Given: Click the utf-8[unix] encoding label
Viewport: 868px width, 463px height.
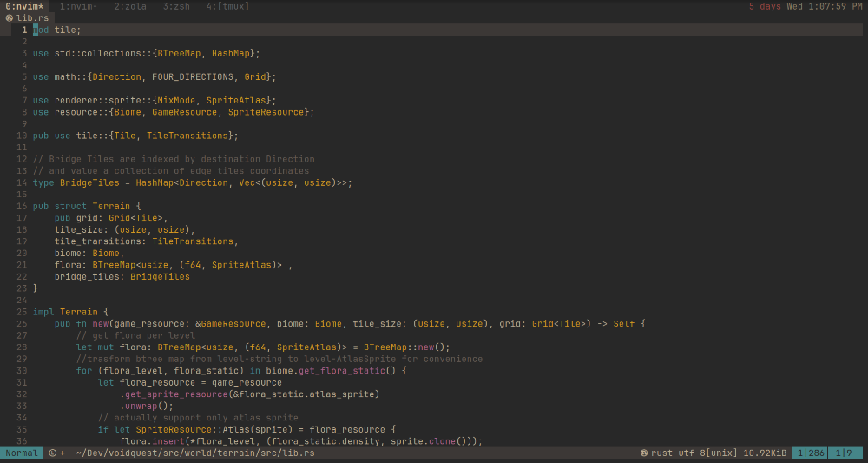Looking at the screenshot, I should [x=709, y=453].
